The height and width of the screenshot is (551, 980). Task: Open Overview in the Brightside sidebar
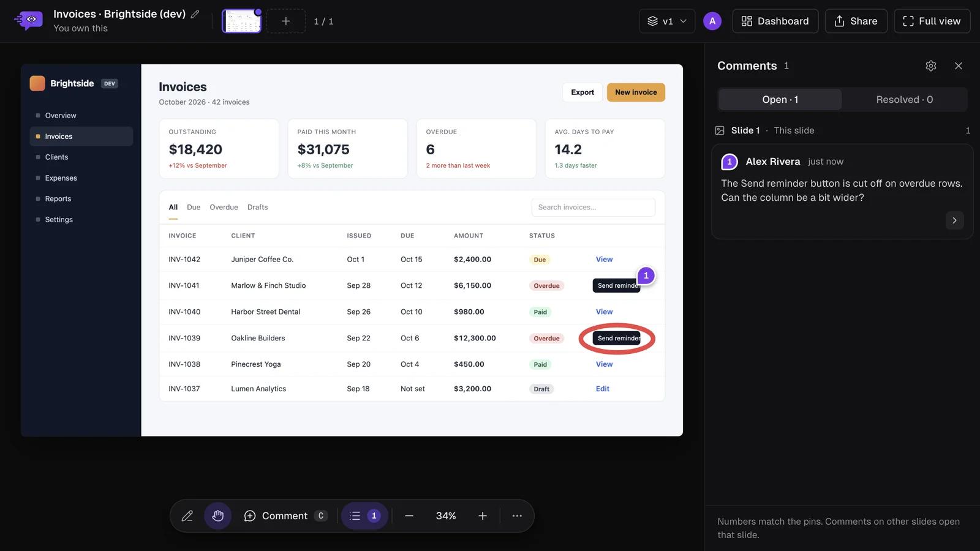pos(81,115)
